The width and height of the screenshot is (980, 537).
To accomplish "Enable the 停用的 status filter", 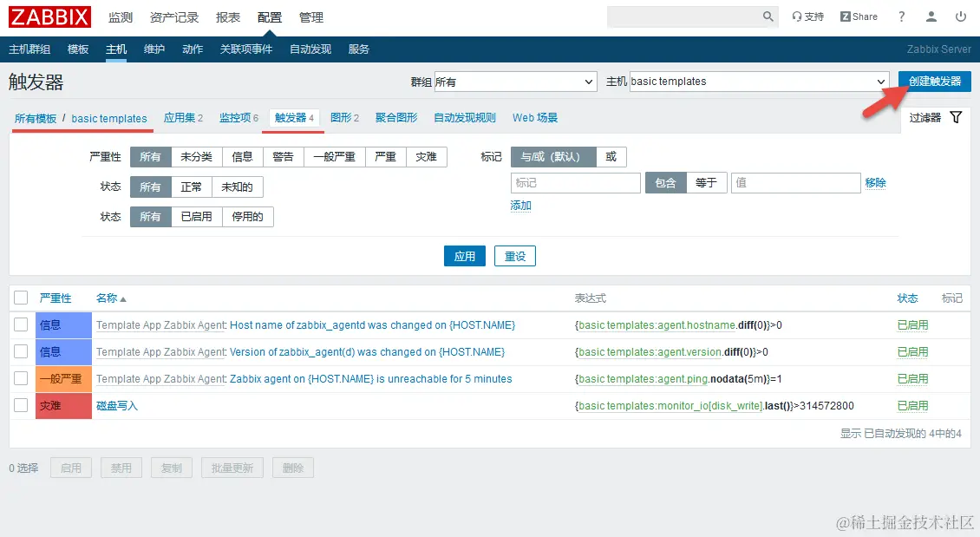I will 247,216.
